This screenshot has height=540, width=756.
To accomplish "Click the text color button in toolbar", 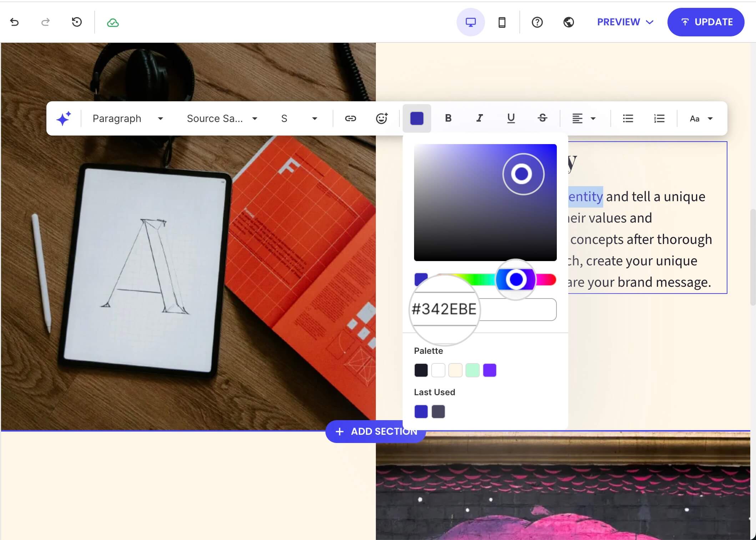I will (x=417, y=118).
